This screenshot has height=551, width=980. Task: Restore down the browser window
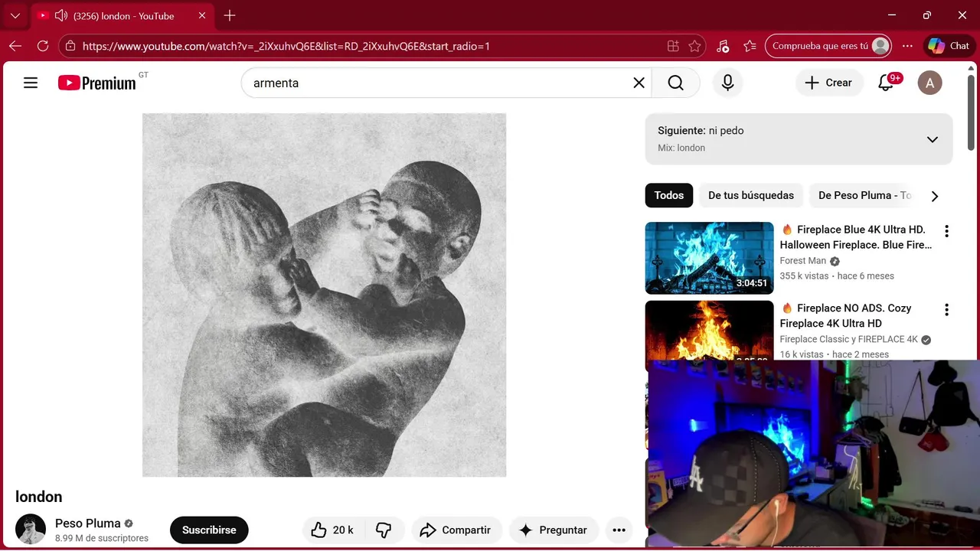927,15
